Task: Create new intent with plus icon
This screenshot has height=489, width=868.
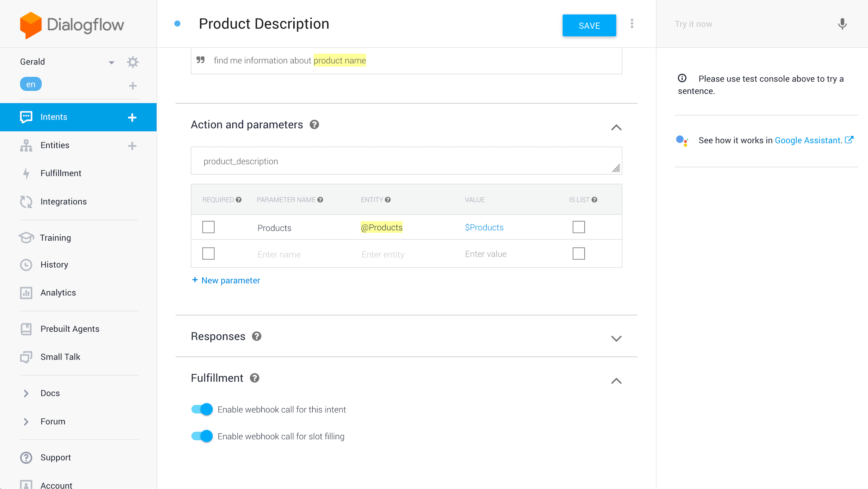Action: (x=132, y=118)
